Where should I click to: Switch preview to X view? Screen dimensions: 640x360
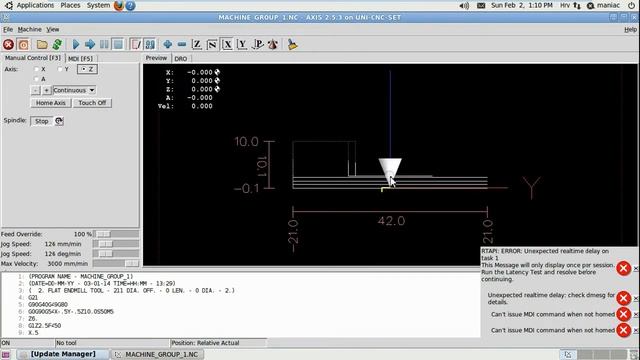pyautogui.click(x=227, y=44)
